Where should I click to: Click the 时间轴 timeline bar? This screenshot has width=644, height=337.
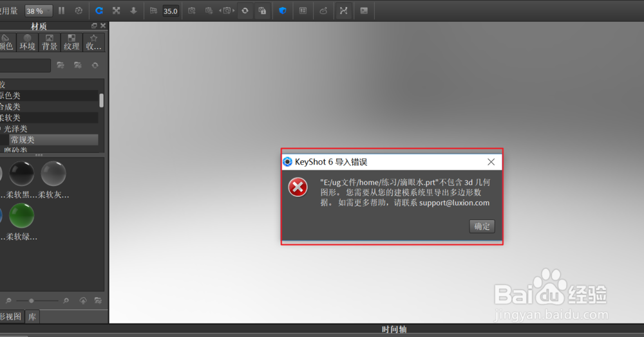tap(394, 329)
